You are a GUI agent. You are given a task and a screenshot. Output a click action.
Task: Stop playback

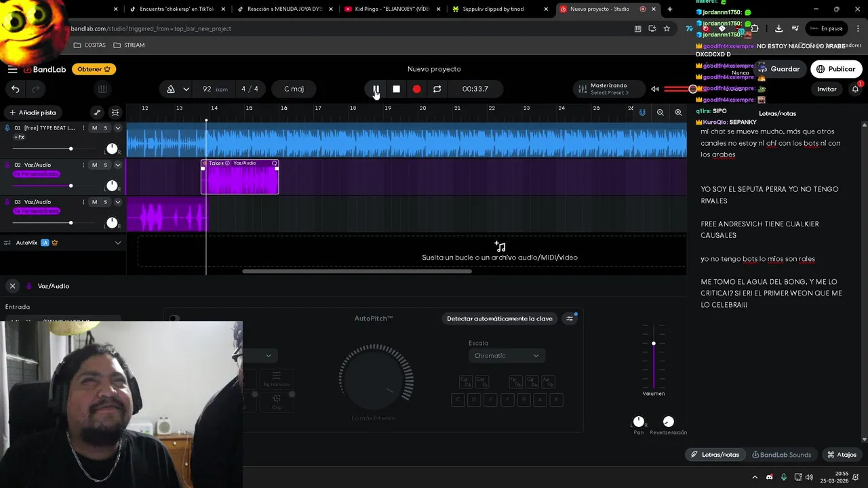click(x=397, y=89)
